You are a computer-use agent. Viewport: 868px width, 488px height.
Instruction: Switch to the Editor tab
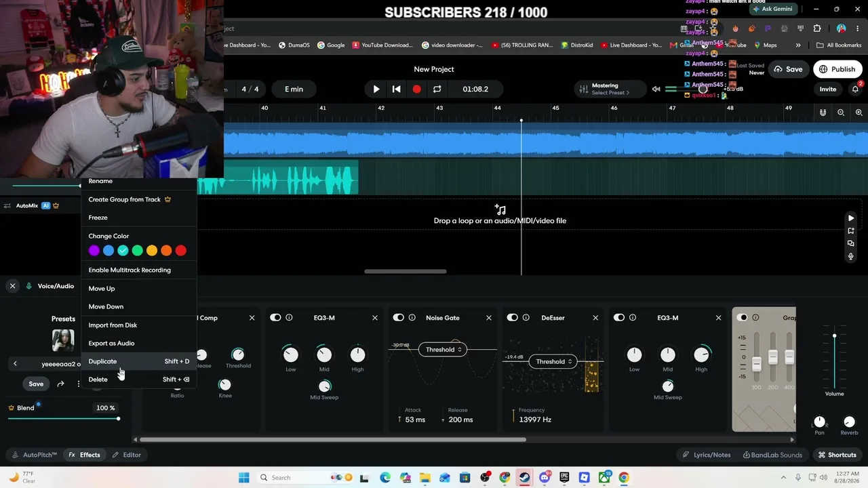[127, 455]
